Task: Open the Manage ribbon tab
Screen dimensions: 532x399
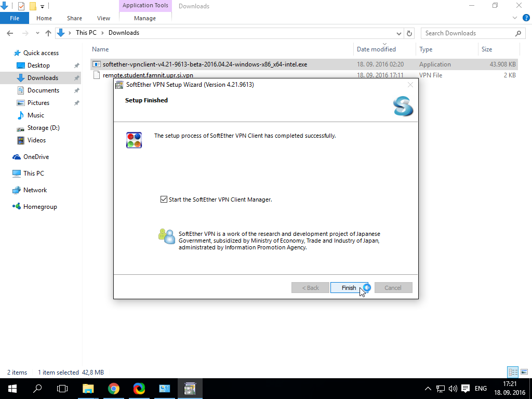Action: pos(145,18)
